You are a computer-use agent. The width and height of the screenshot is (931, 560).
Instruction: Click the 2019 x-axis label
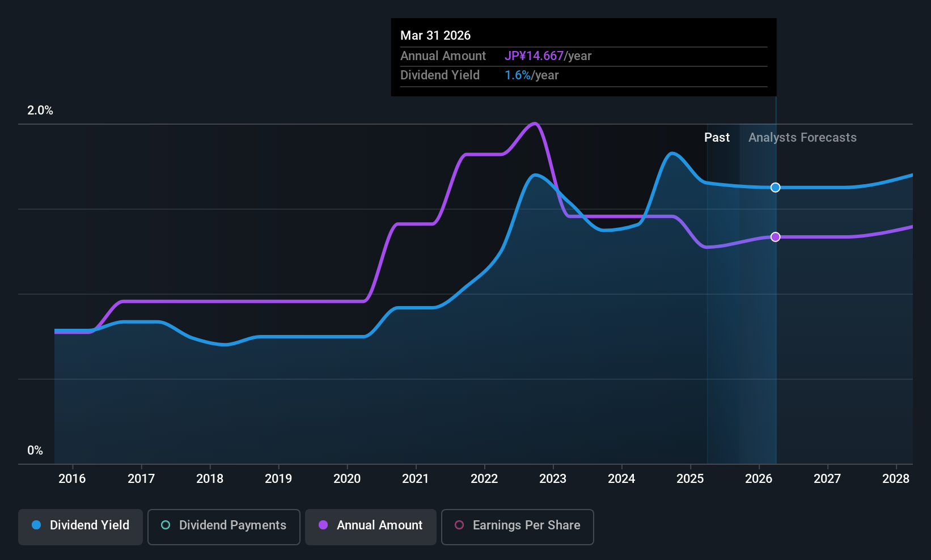(x=278, y=479)
